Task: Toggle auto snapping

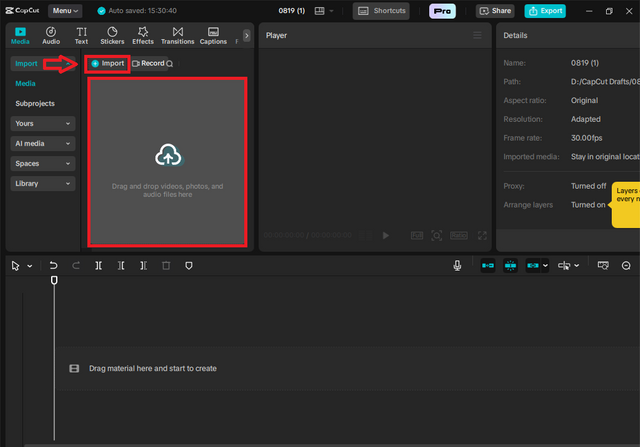Action: coord(510,266)
